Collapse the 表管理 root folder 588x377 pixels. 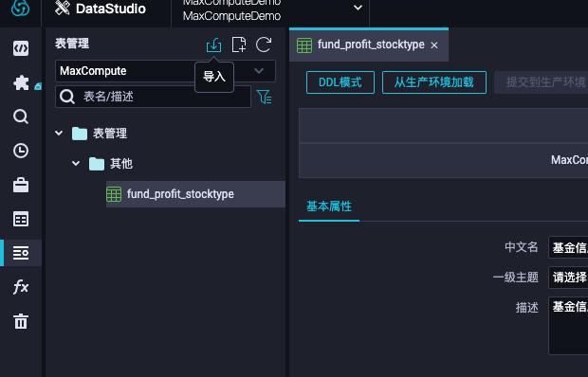pyautogui.click(x=59, y=133)
